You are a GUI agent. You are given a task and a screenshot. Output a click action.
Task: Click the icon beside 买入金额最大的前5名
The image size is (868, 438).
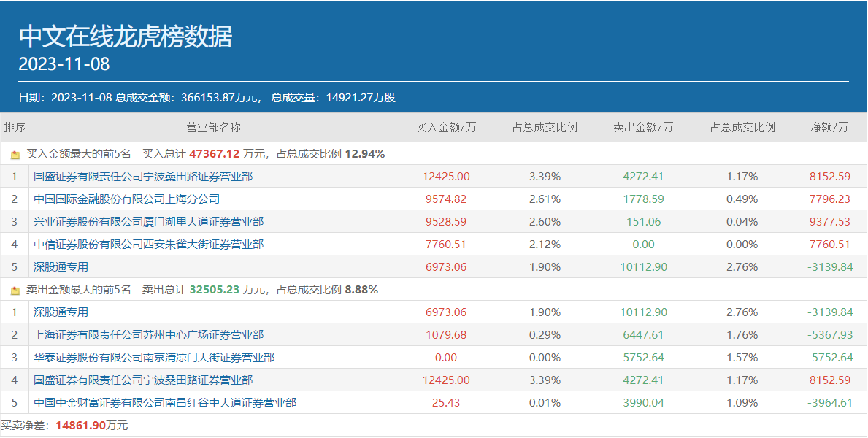[x=15, y=155]
